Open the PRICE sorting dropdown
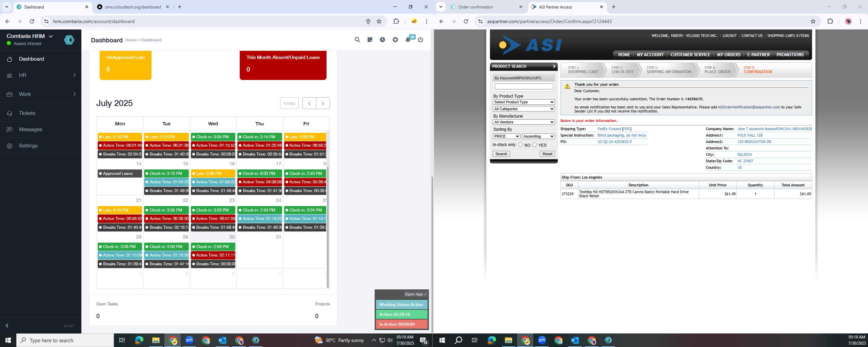Screen dimensions: 868x347 506,136
